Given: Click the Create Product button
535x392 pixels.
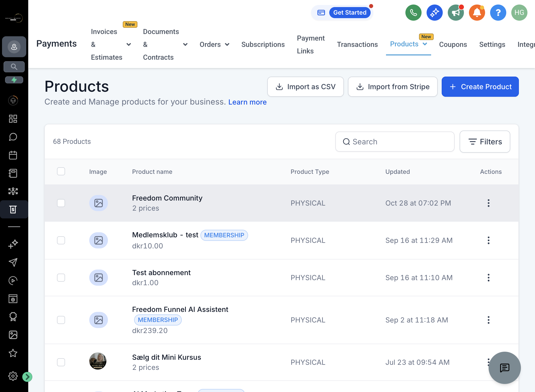Looking at the screenshot, I should [x=480, y=87].
